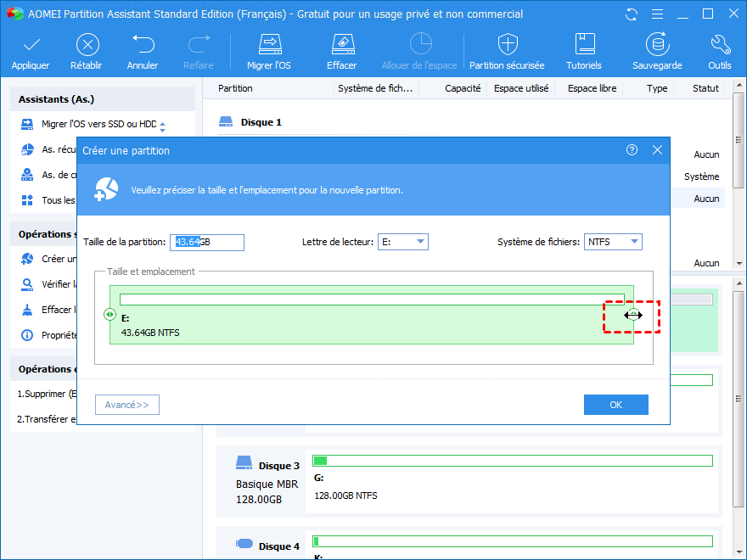The image size is (747, 560).
Task: Open the hamburger menu in title bar
Action: (x=657, y=14)
